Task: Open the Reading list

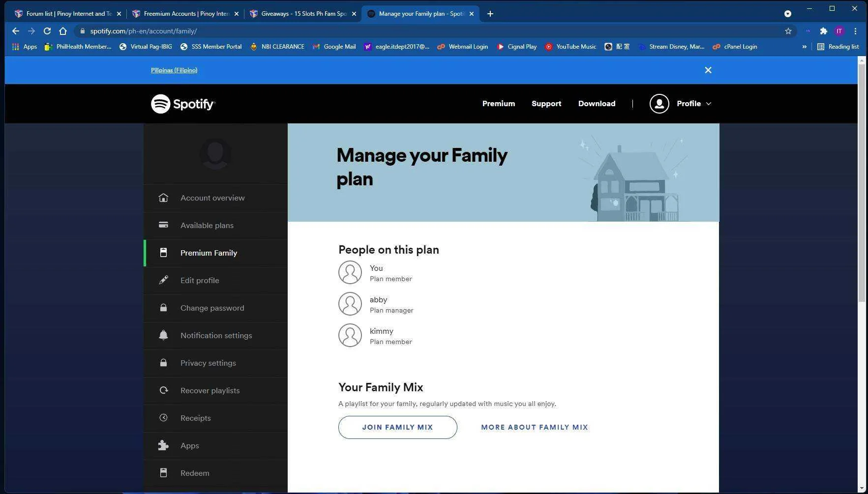Action: click(838, 47)
